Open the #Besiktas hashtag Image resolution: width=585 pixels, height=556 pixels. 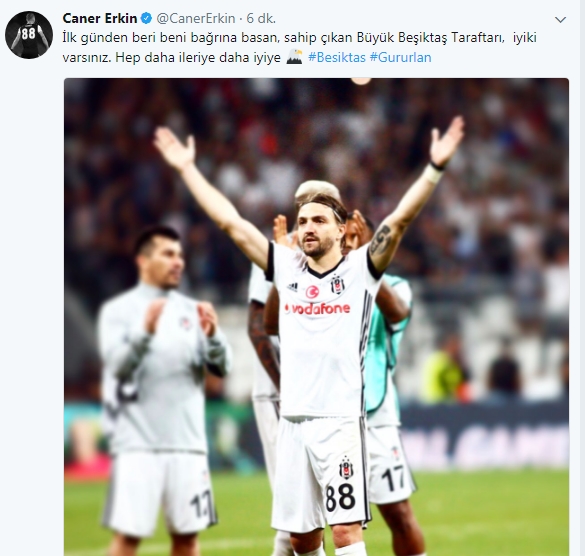pyautogui.click(x=337, y=57)
